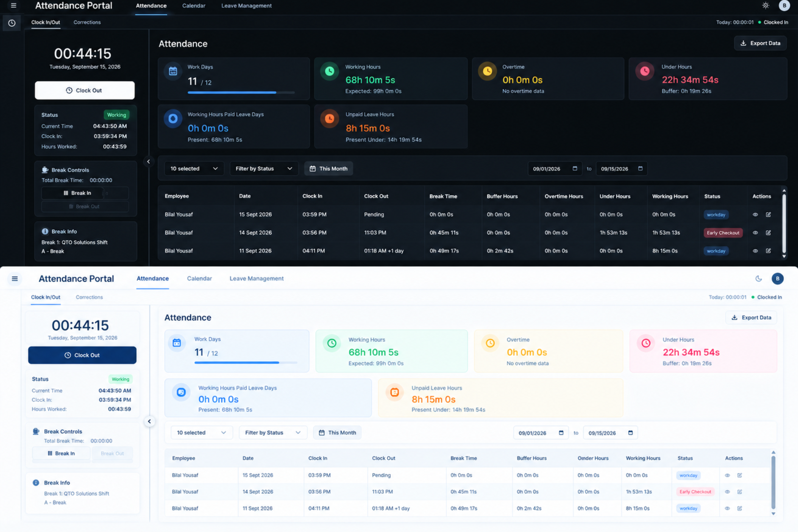Click Overtime yellow clock icon, dark portal
Viewport: 798px width, 532px height.
coord(488,71)
